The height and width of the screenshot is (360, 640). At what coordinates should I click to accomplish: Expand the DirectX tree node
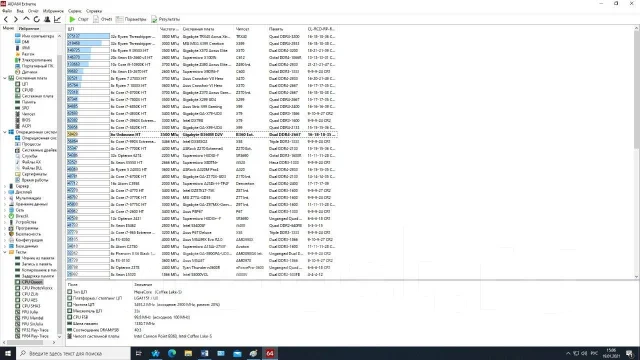coord(5,216)
